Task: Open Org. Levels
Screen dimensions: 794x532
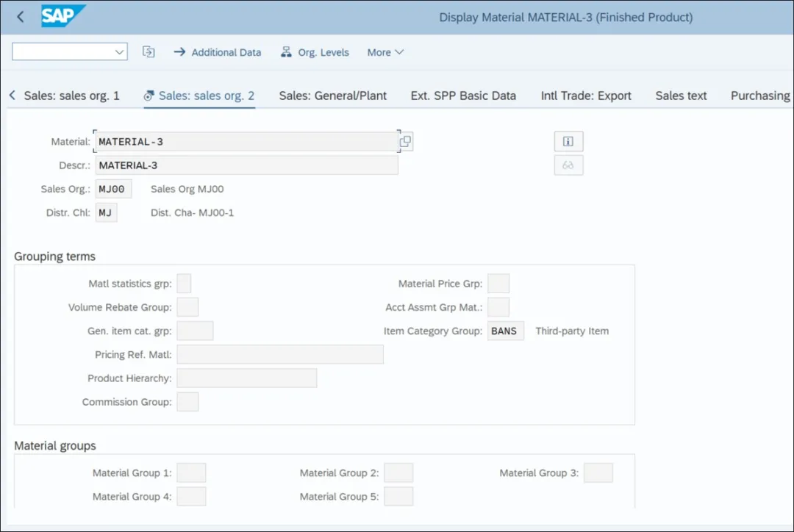Action: pyautogui.click(x=315, y=52)
